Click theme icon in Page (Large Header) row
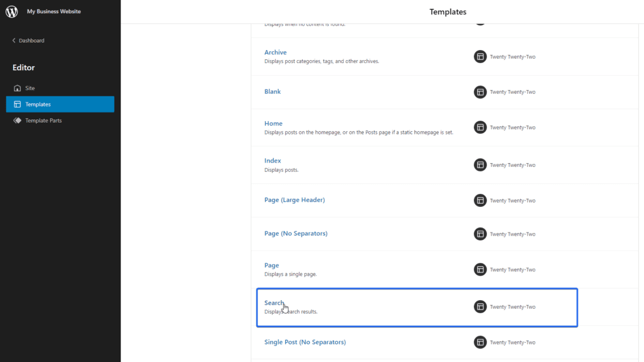 [480, 201]
